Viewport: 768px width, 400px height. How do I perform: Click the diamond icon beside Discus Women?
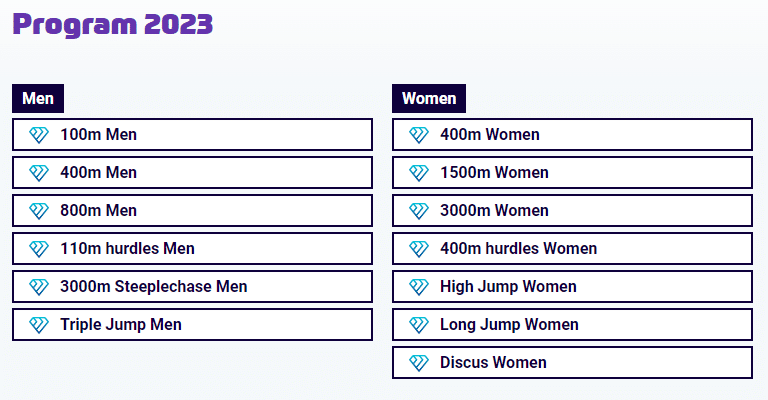tap(419, 363)
